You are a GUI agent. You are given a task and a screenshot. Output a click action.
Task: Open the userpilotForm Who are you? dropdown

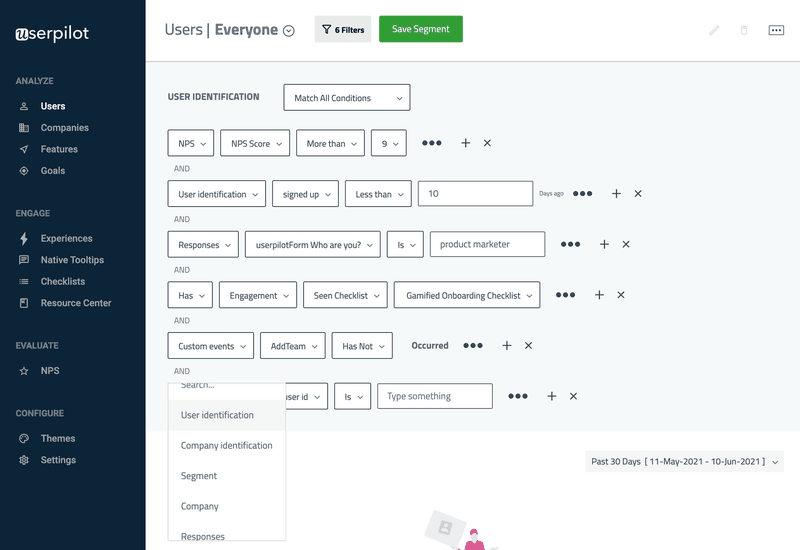313,244
